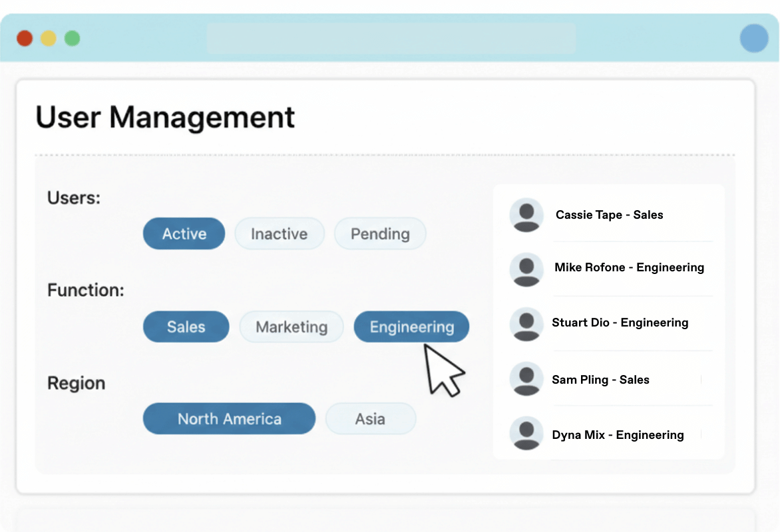
Task: Maximize the window with green button
Action: [72, 39]
